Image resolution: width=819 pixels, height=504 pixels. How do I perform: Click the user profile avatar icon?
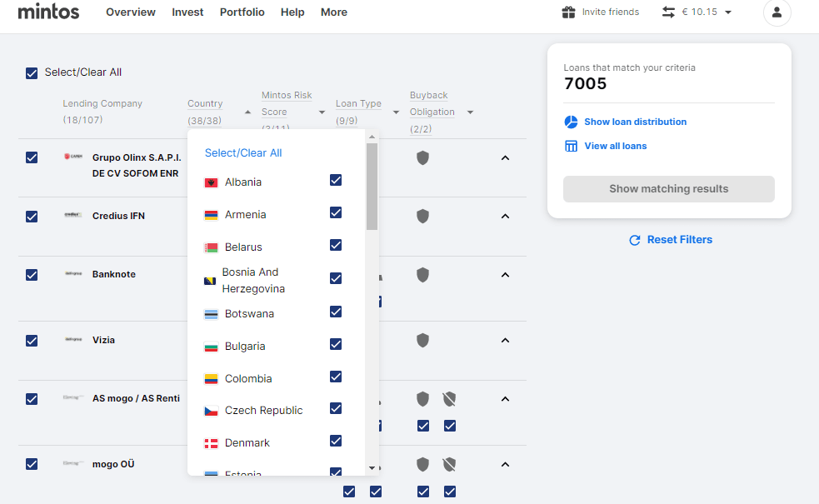pyautogui.click(x=777, y=12)
